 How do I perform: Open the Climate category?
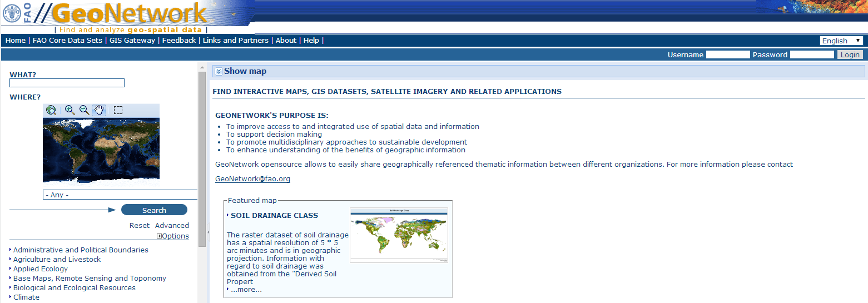(26, 297)
